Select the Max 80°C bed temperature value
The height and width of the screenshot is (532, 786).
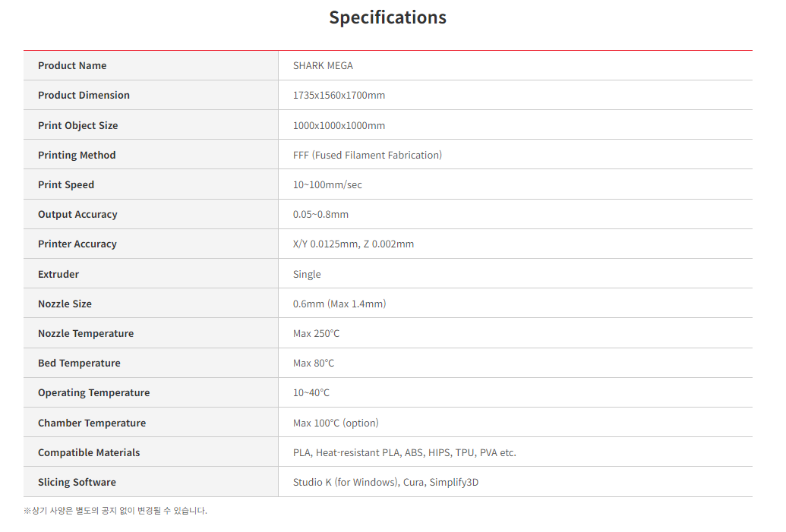(x=314, y=364)
